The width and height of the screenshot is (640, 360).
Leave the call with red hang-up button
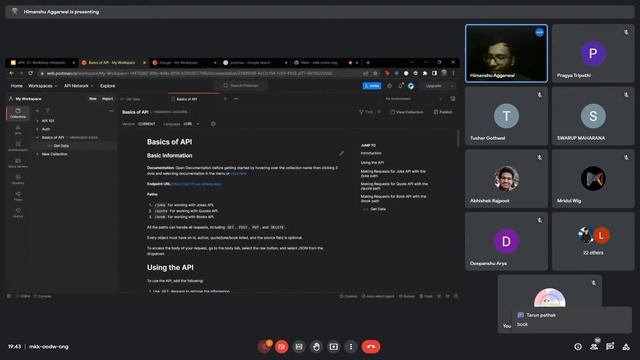(371, 347)
